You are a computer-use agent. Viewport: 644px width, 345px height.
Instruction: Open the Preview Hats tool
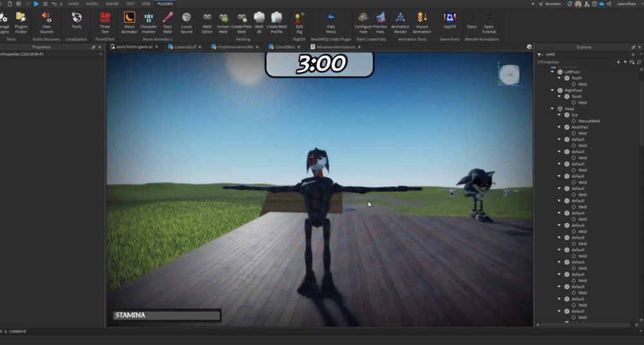[x=381, y=23]
